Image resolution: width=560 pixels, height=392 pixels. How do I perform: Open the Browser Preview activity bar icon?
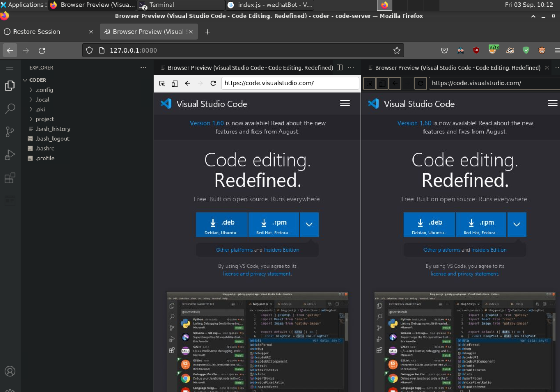pos(10,201)
